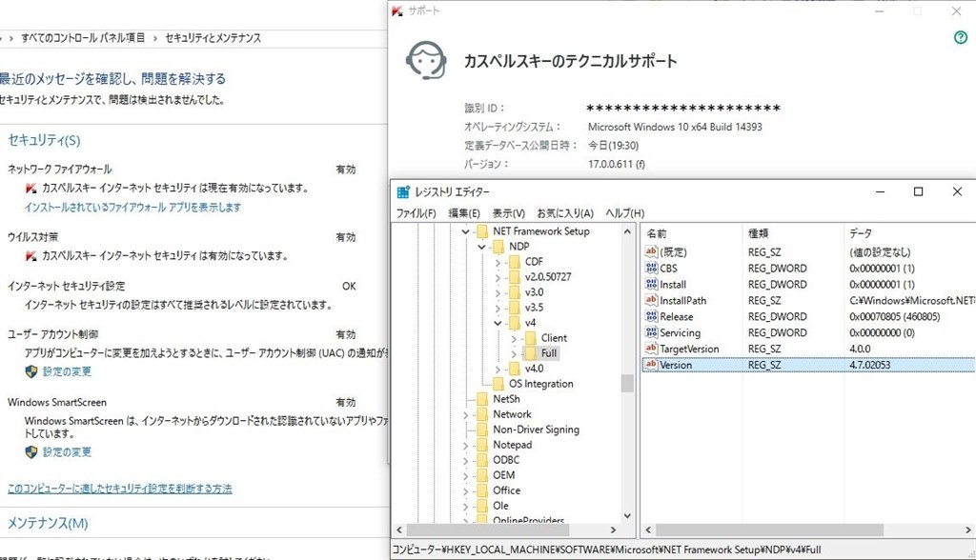This screenshot has height=560, width=976.
Task: Click the 名前 column header
Action: (692, 233)
